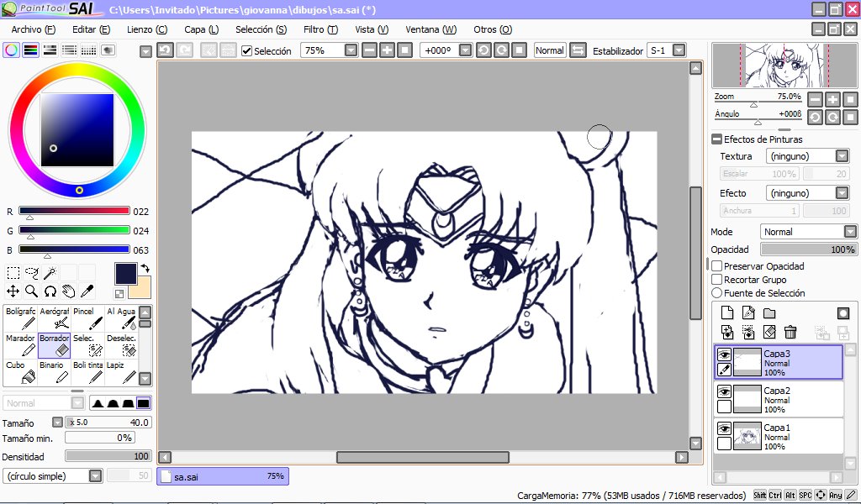Open the layer Mode Normal dropdown
The width and height of the screenshot is (861, 504).
point(850,232)
